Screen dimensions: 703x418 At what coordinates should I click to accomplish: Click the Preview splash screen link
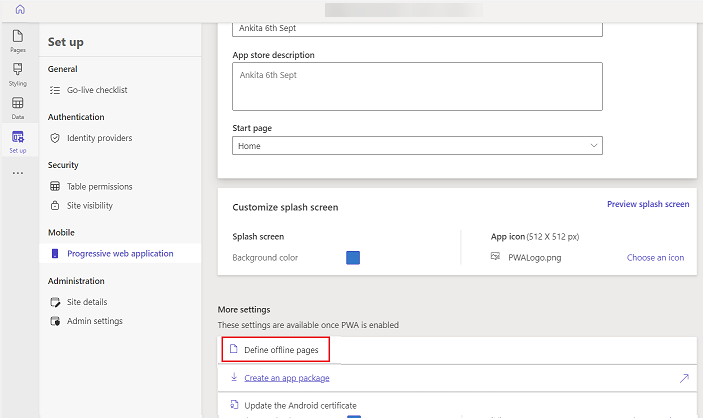click(x=648, y=204)
